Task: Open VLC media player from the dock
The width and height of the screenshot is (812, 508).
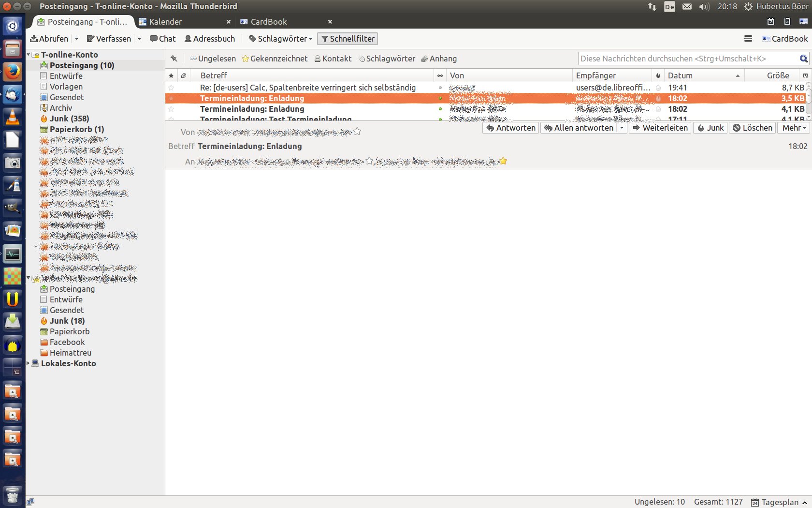Action: tap(13, 117)
